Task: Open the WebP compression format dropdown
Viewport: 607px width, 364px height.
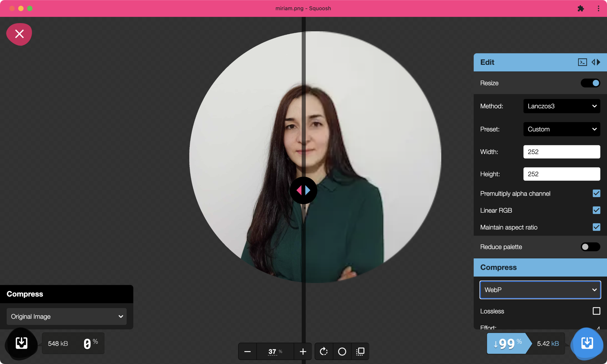Action: click(540, 290)
